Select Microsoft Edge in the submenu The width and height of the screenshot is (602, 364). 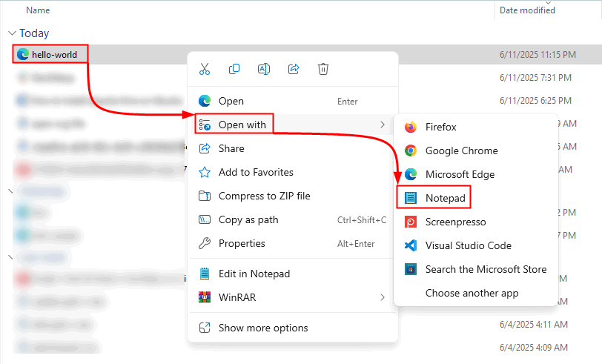[x=460, y=174]
